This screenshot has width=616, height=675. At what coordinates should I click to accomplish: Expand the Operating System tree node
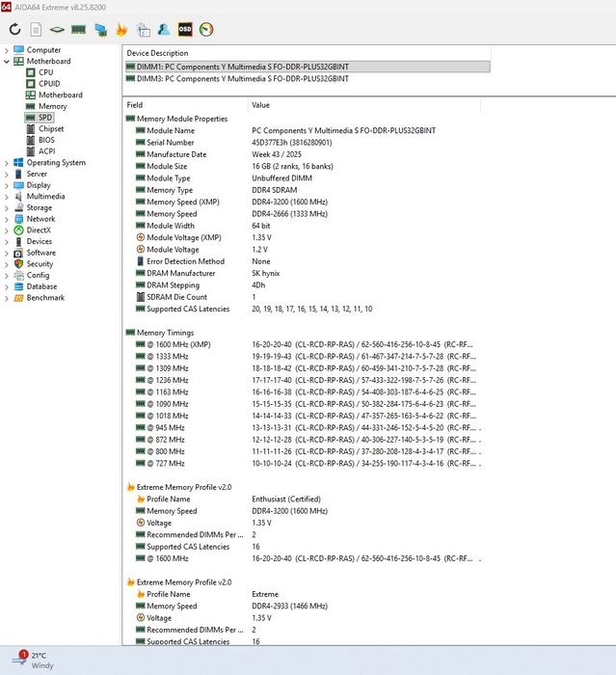click(x=6, y=163)
